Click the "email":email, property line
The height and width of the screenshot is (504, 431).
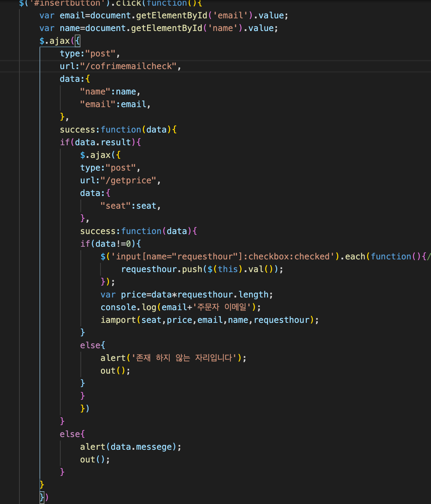click(115, 104)
